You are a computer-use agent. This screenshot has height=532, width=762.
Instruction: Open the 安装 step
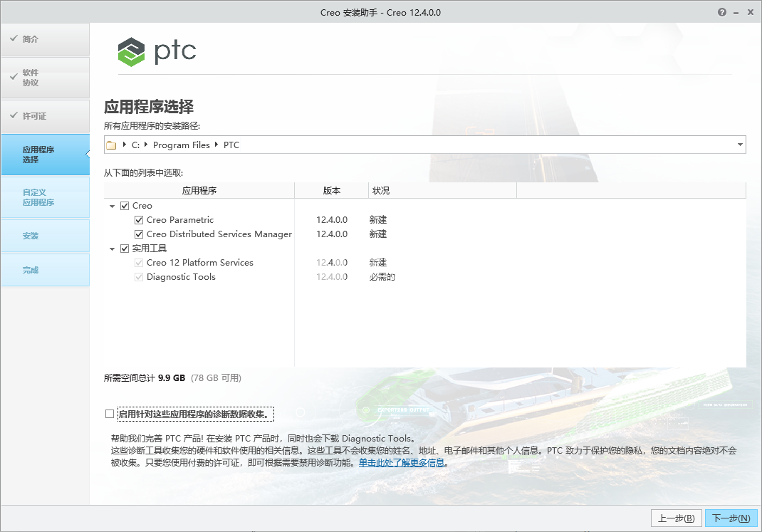click(45, 236)
